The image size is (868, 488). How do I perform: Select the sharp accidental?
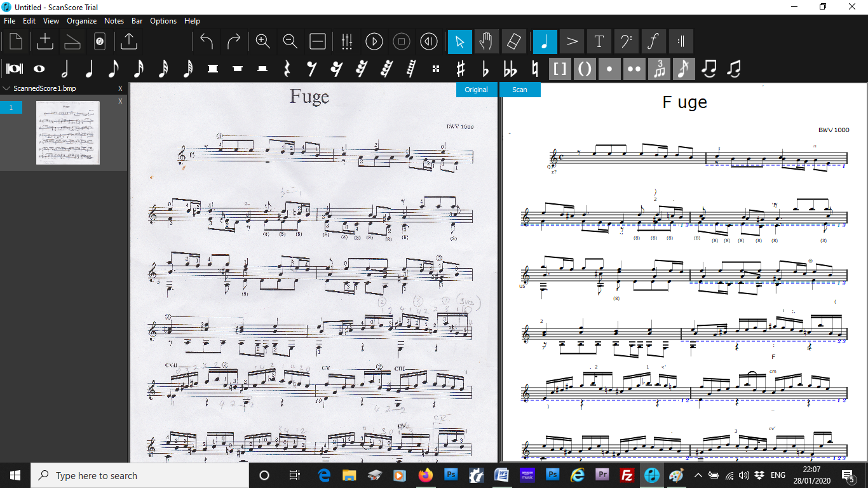point(461,69)
